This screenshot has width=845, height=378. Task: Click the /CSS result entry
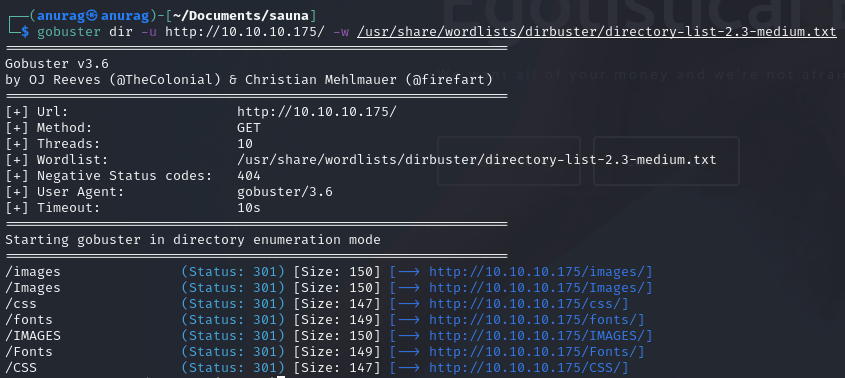click(21, 368)
